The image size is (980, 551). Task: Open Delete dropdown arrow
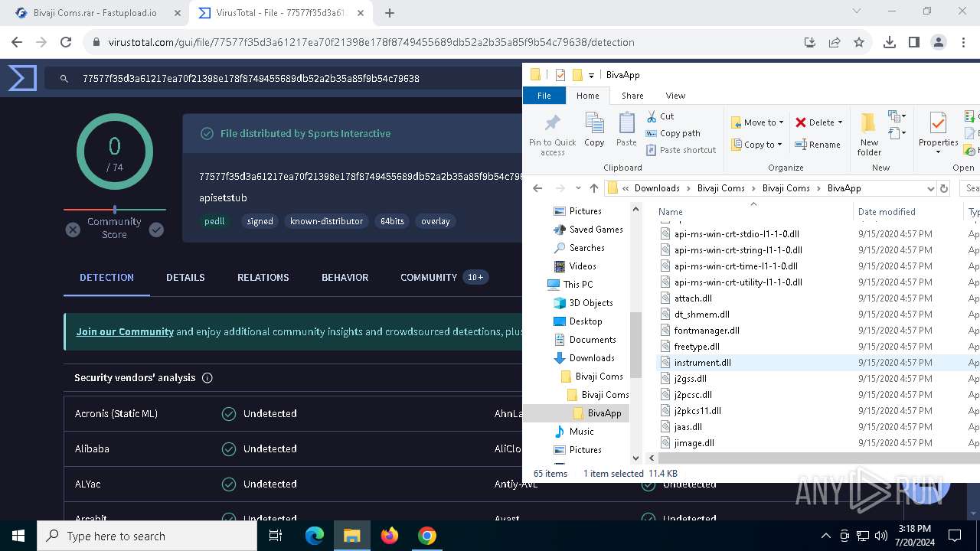tap(840, 122)
